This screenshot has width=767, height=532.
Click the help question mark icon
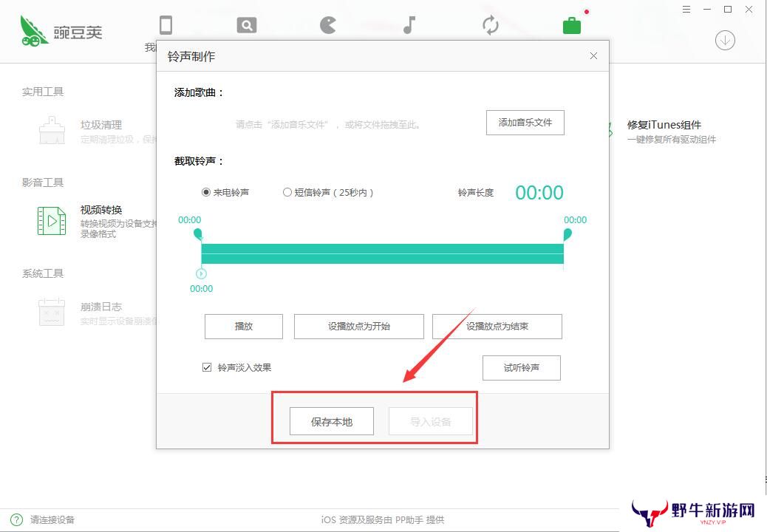click(16, 519)
